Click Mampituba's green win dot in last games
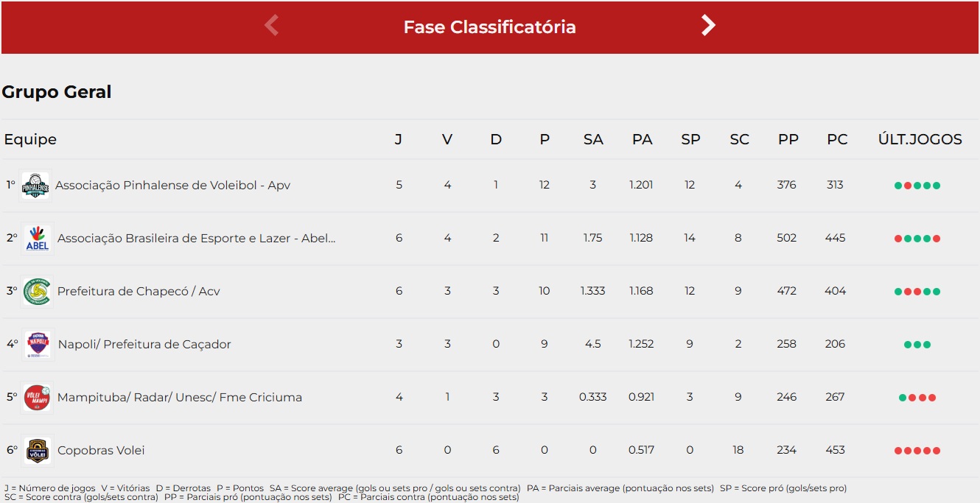Screen dimensions: 980x503 pyautogui.click(x=903, y=398)
